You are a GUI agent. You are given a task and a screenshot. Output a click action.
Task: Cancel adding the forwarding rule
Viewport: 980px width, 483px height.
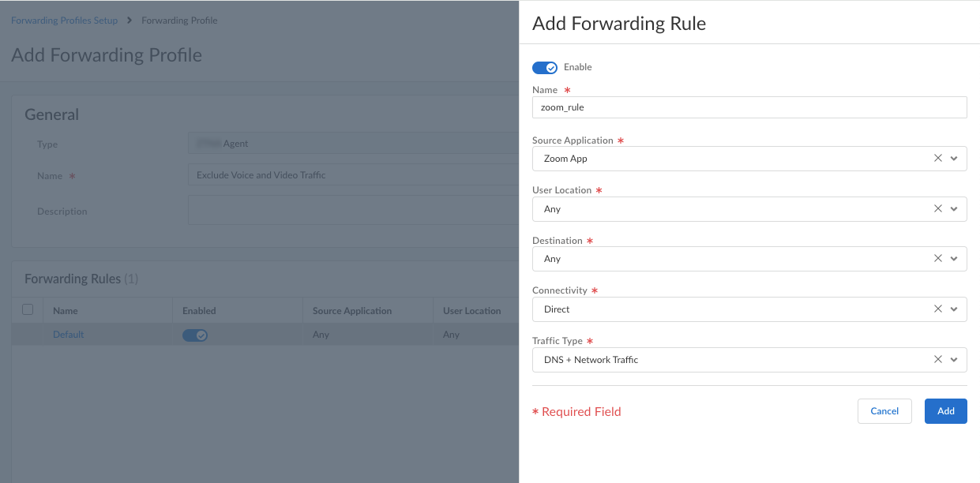884,411
